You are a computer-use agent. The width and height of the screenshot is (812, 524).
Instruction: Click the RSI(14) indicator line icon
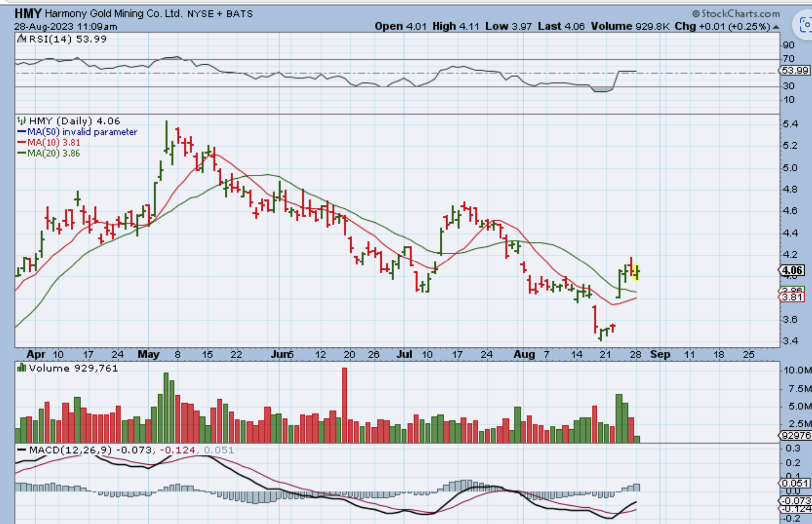[22, 39]
